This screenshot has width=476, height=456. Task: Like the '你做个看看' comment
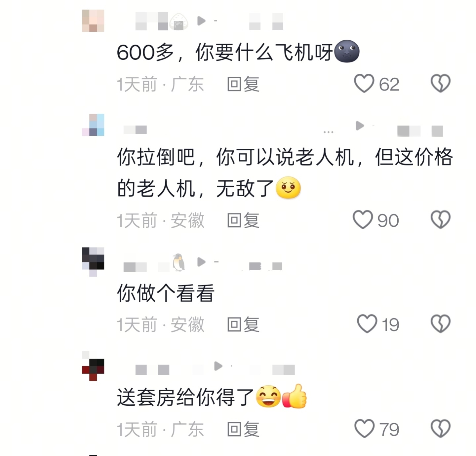click(x=367, y=323)
